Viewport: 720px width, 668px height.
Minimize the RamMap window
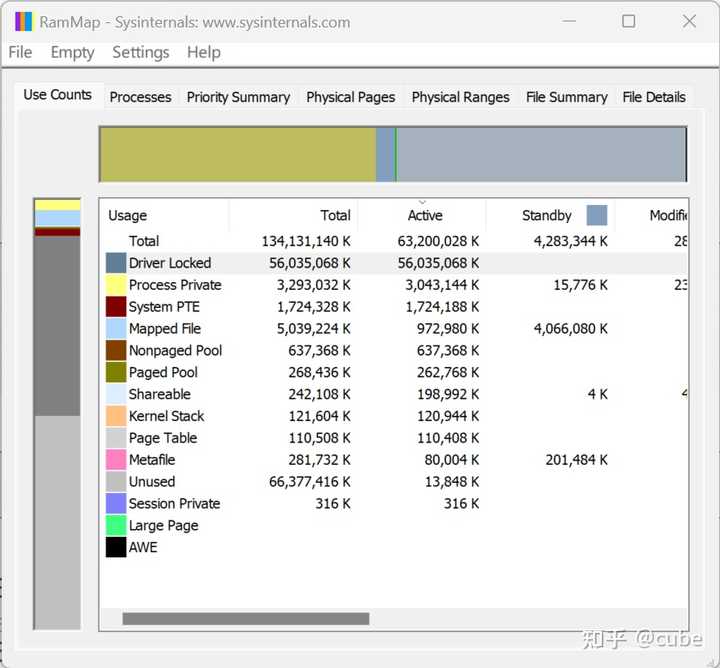569,21
